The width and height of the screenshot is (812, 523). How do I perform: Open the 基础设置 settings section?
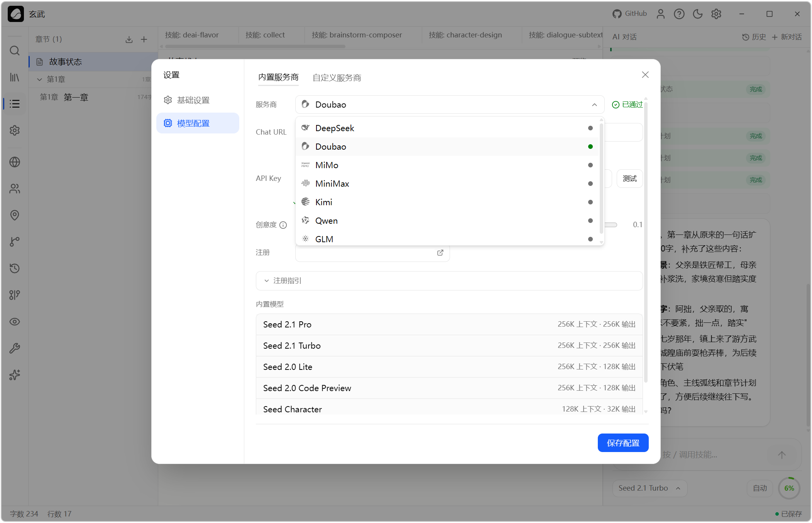198,100
